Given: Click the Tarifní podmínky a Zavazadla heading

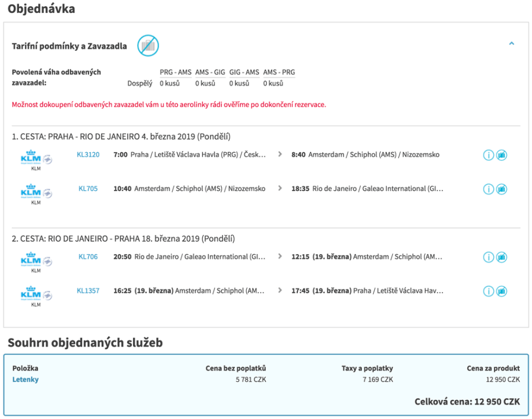Looking at the screenshot, I should [x=69, y=46].
